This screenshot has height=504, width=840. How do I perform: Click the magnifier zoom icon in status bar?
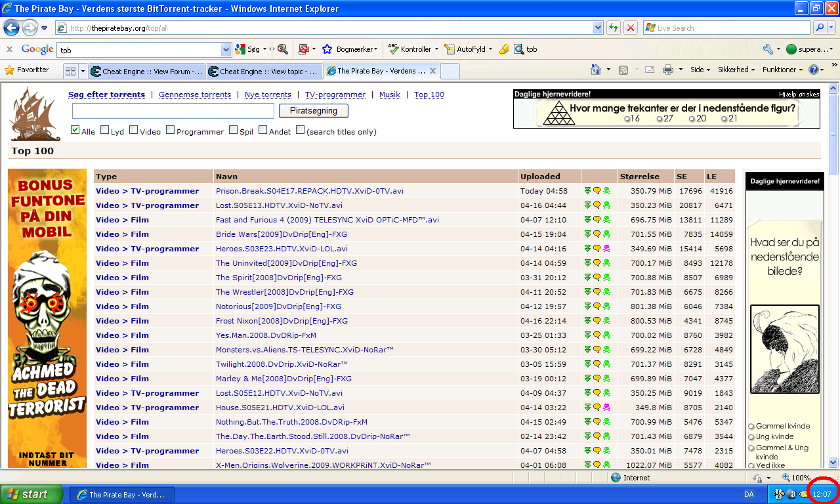click(x=786, y=478)
